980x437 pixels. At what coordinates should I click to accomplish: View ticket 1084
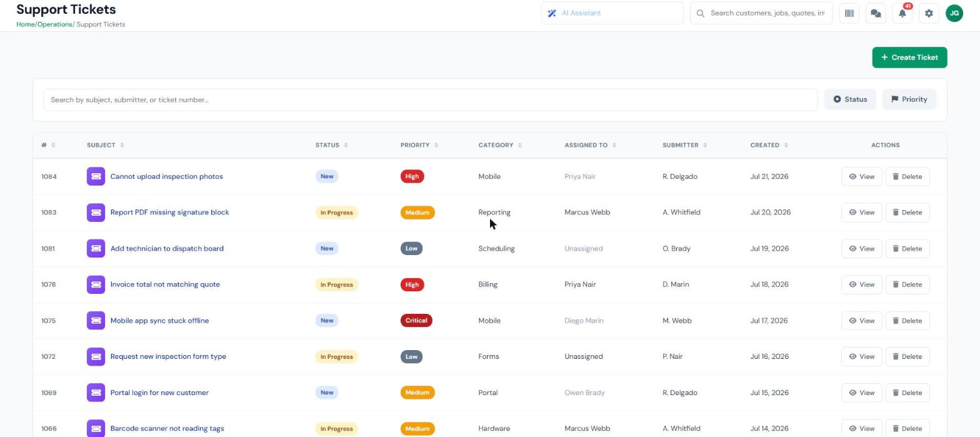point(861,176)
